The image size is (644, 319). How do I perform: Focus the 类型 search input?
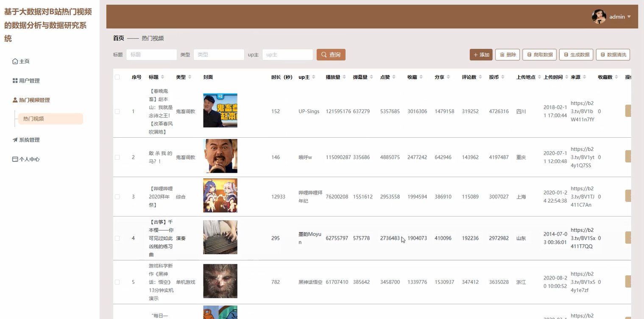[219, 55]
